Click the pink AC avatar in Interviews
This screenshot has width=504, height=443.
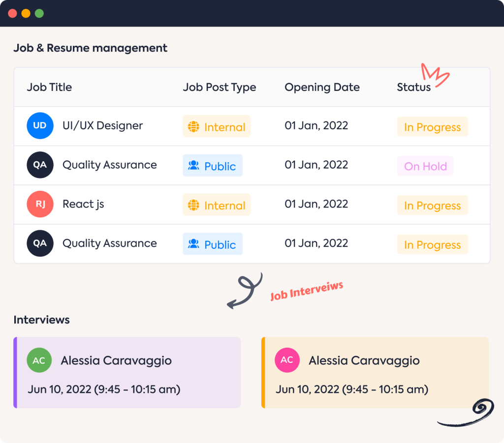pyautogui.click(x=287, y=360)
